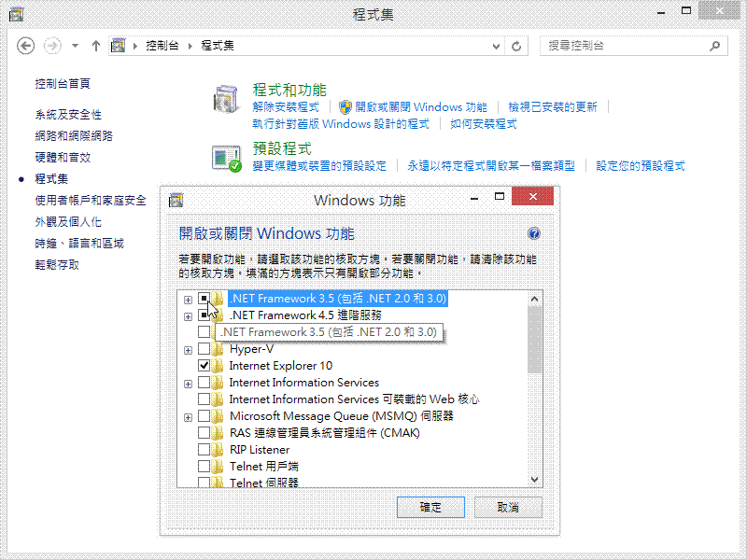The height and width of the screenshot is (560, 747).
Task: Go up one level with the up arrow
Action: coord(96,46)
